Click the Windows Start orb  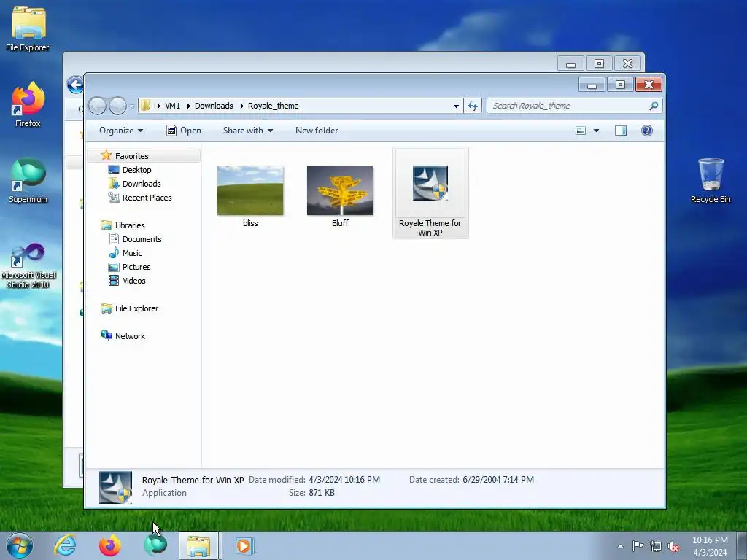coord(20,545)
